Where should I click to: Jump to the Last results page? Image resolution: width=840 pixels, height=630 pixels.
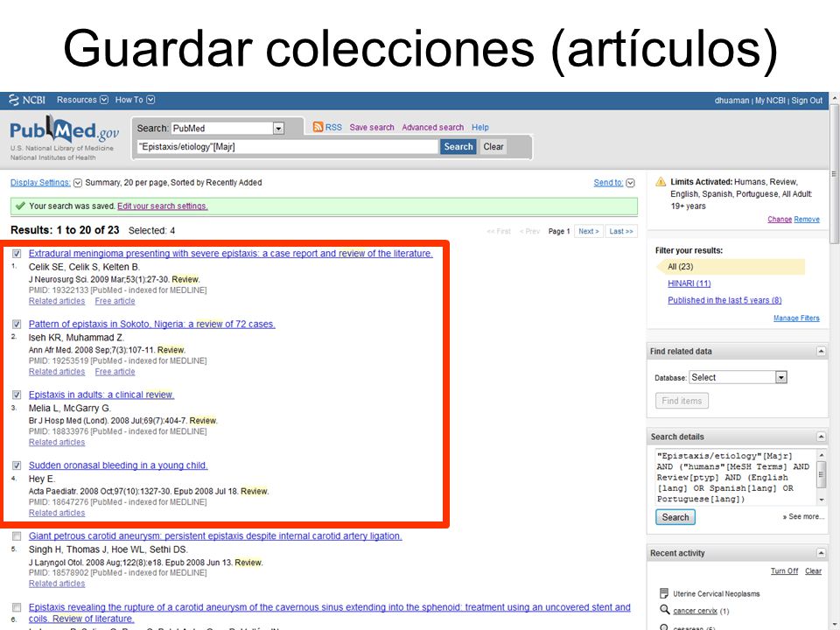click(x=621, y=231)
